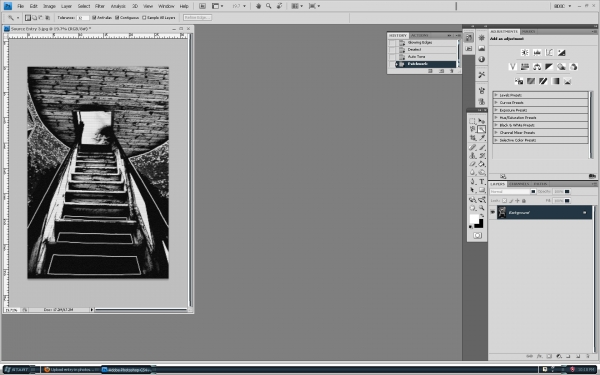Add a Curves adjustment
This screenshot has height=375, width=600.
549,53
